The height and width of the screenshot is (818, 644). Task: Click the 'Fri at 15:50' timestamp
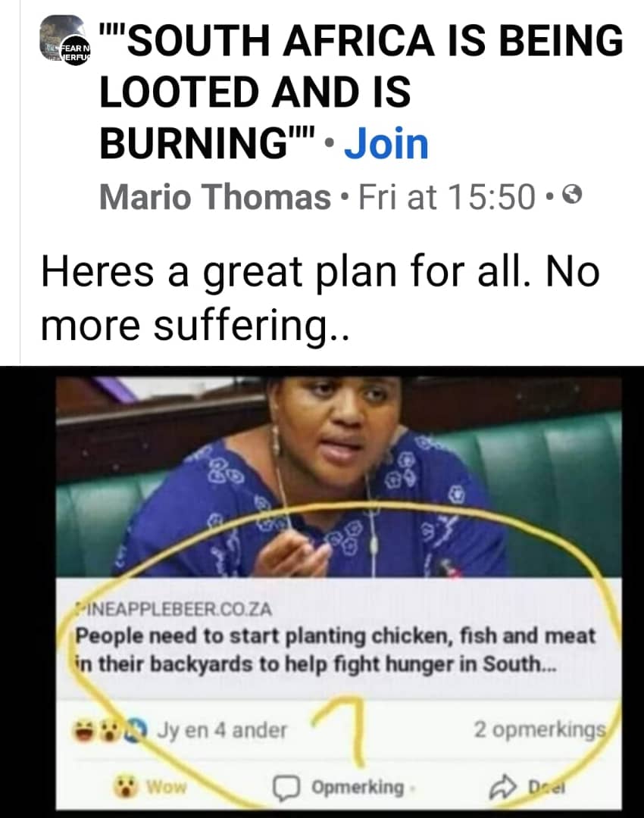pyautogui.click(x=447, y=197)
